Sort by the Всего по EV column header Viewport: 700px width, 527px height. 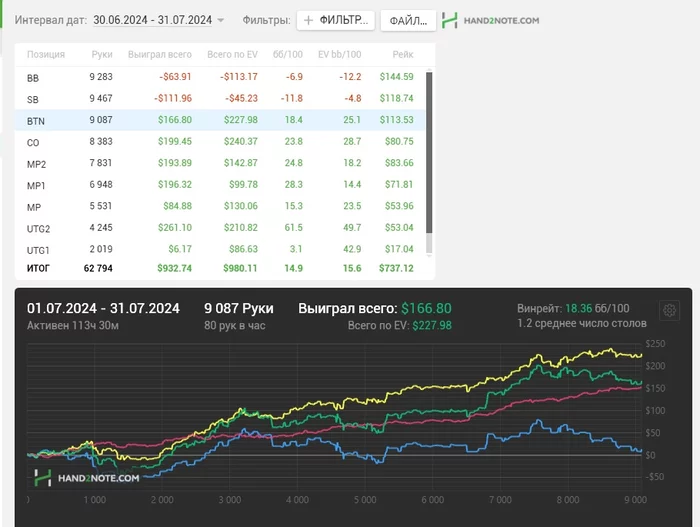[232, 54]
